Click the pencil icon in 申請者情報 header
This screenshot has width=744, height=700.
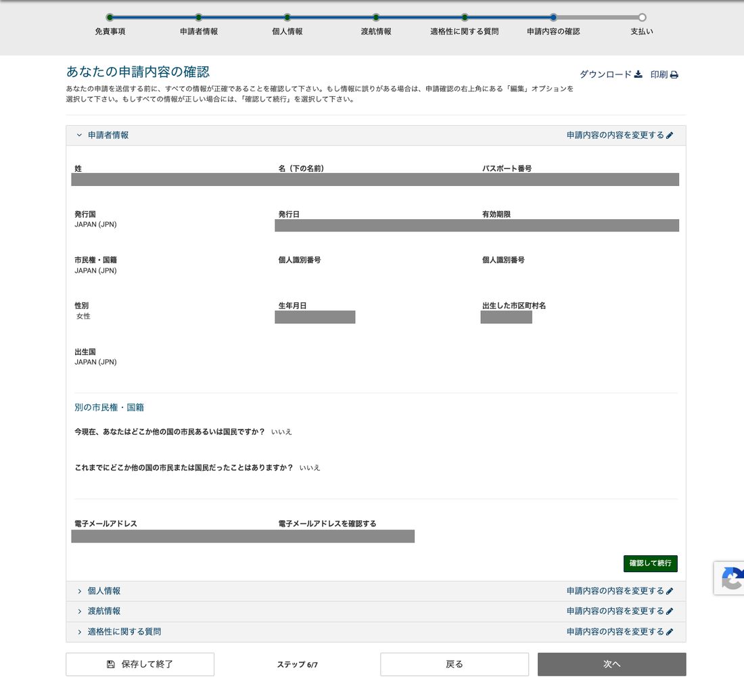(670, 136)
